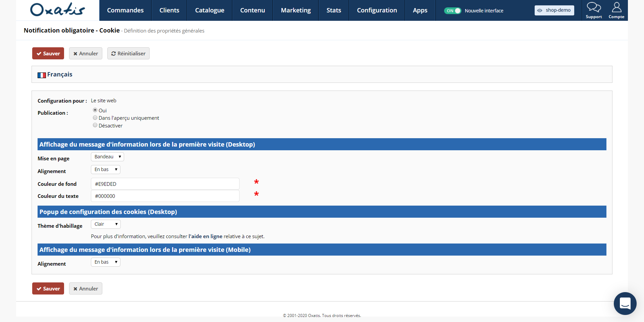Toggle the Nouvelle interface ON switch
Viewport: 644px width, 322px height.
coord(452,11)
